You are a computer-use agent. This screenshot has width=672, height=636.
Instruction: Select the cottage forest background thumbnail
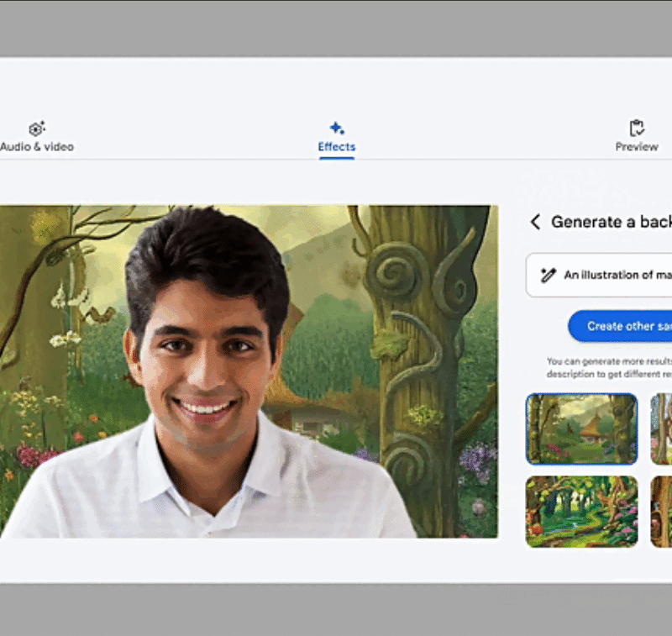[x=581, y=428]
